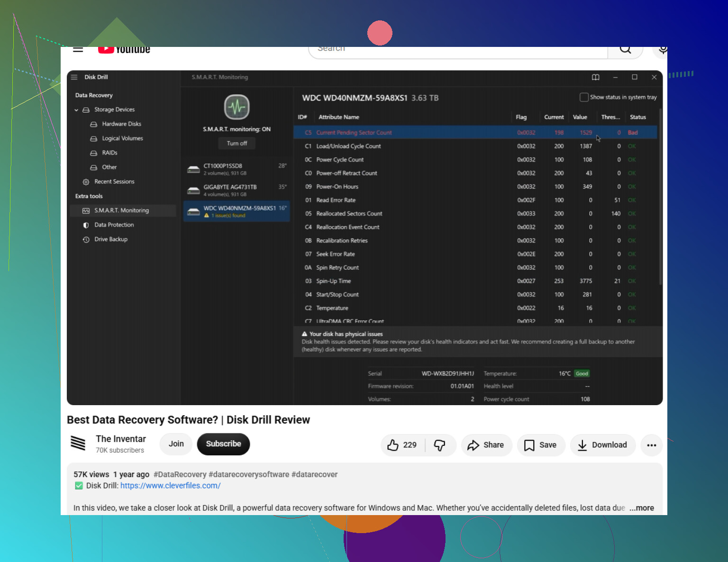Open the cleverfiles.com link
The width and height of the screenshot is (728, 562).
(x=171, y=486)
